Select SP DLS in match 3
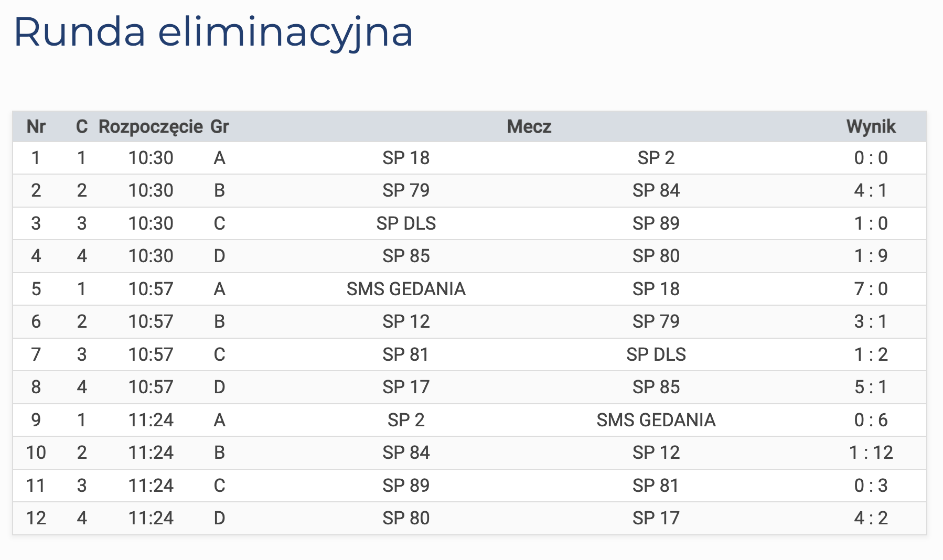 point(405,223)
